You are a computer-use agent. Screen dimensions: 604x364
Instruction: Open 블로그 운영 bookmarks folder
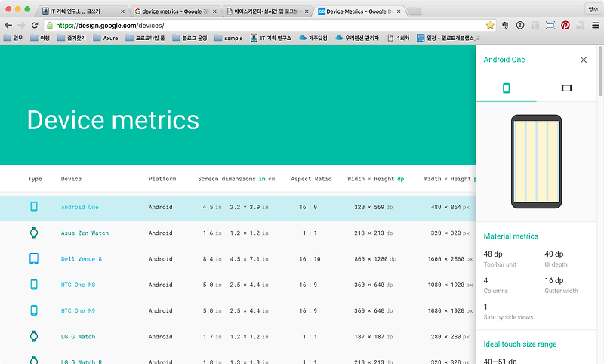click(x=190, y=38)
